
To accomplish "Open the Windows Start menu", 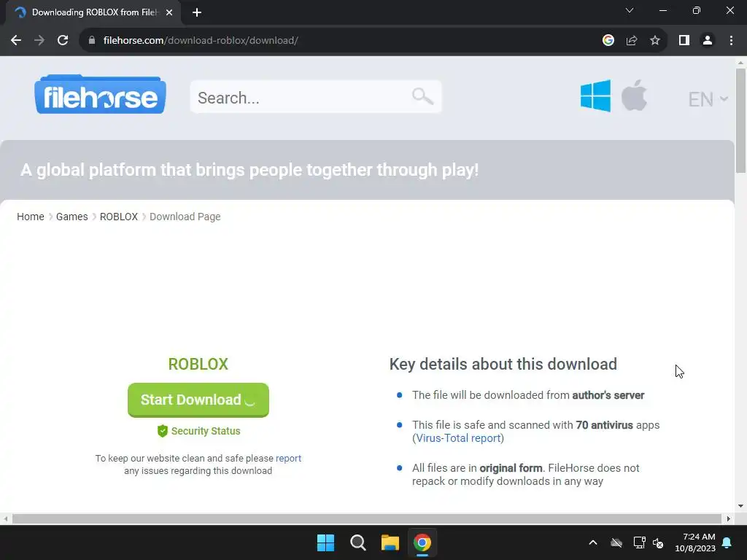I will 326,542.
